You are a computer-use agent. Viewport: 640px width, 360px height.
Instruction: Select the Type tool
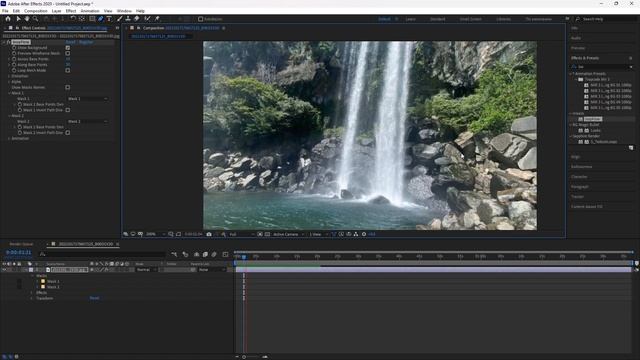(109, 19)
